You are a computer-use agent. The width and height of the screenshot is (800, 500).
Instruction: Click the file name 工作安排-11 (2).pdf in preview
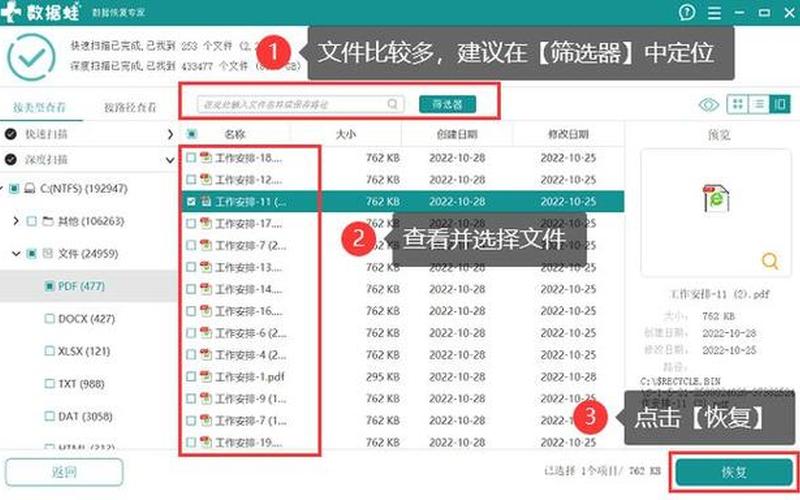coord(719,294)
